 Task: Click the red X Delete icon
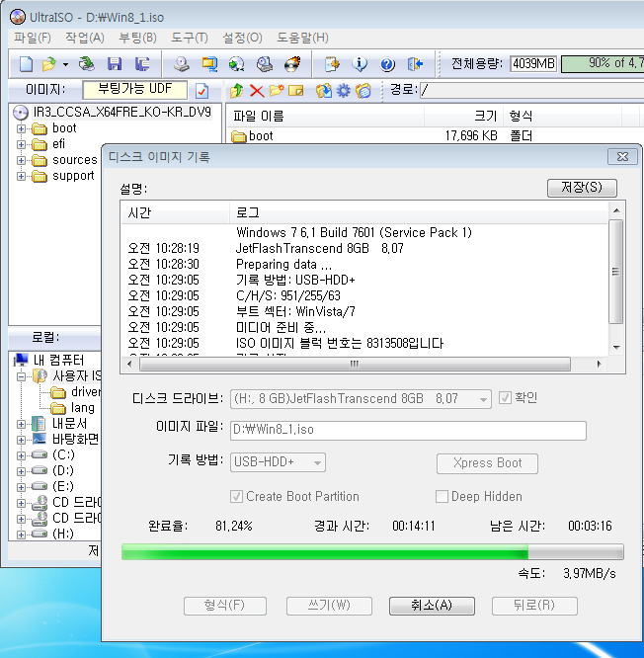pos(257,90)
